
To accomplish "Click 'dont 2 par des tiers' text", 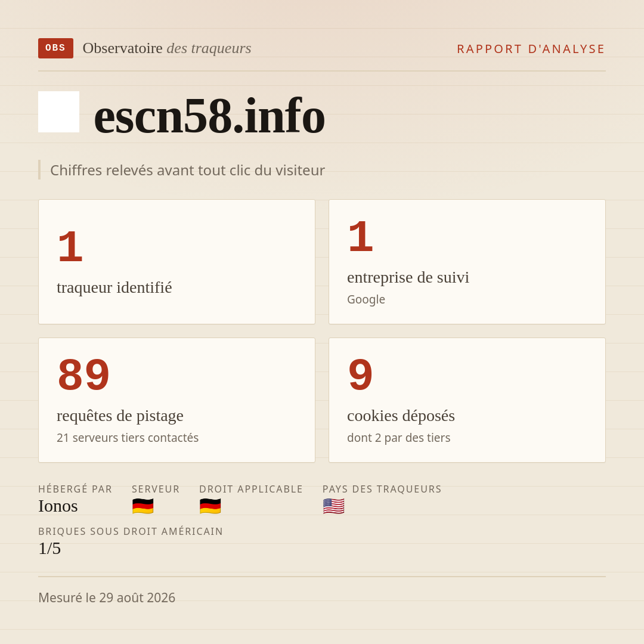I will pos(398,438).
